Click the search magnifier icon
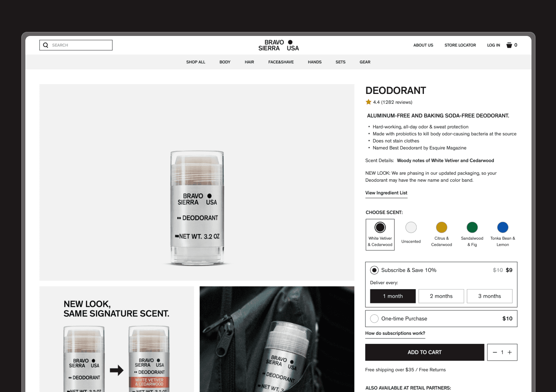Viewport: 556px width, 392px height. (x=45, y=45)
